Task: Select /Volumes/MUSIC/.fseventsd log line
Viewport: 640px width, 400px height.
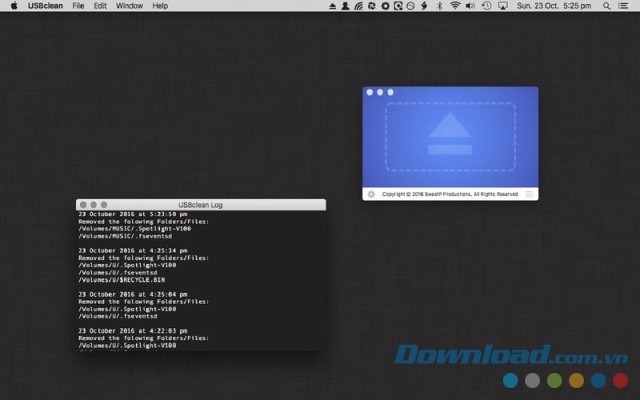Action: (x=125, y=236)
